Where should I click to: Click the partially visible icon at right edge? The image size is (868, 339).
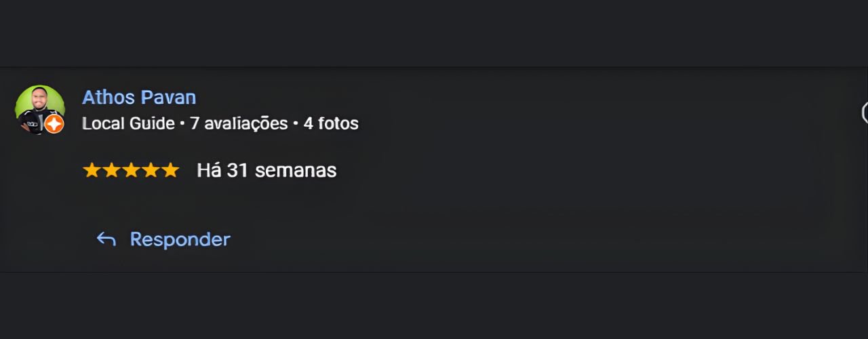pos(865,113)
